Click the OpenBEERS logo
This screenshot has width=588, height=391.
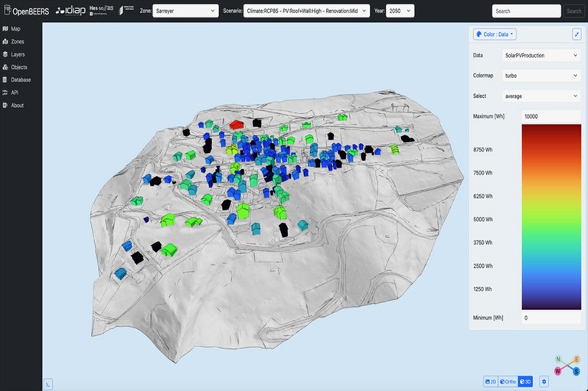pos(25,11)
